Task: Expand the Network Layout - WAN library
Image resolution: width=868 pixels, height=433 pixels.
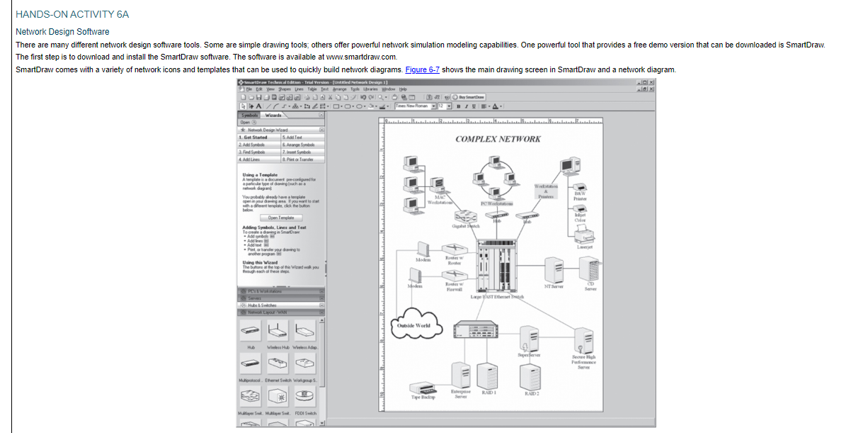Action: pos(281,313)
